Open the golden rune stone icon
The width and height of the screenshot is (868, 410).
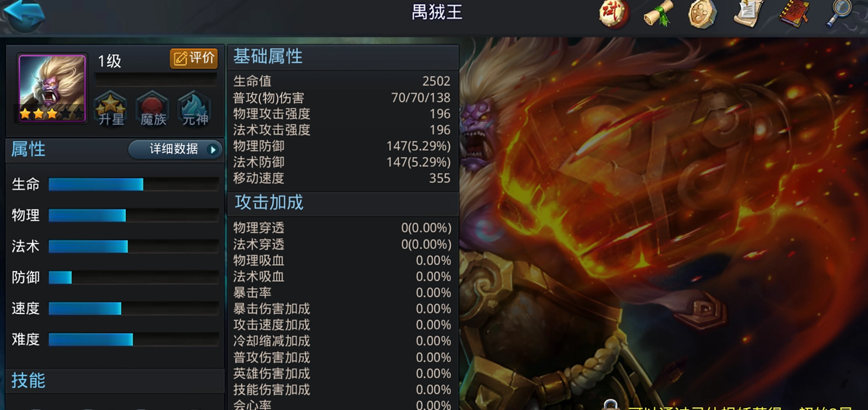pyautogui.click(x=703, y=13)
